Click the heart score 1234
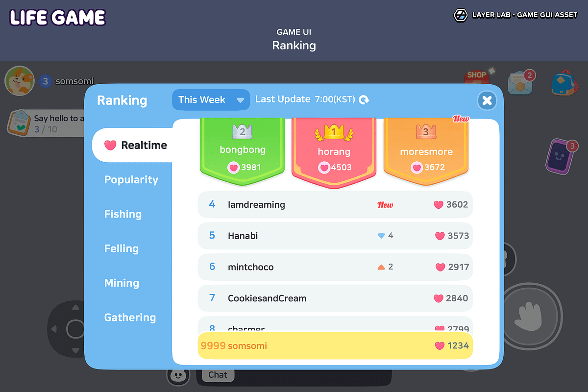The image size is (588, 392). 452,346
